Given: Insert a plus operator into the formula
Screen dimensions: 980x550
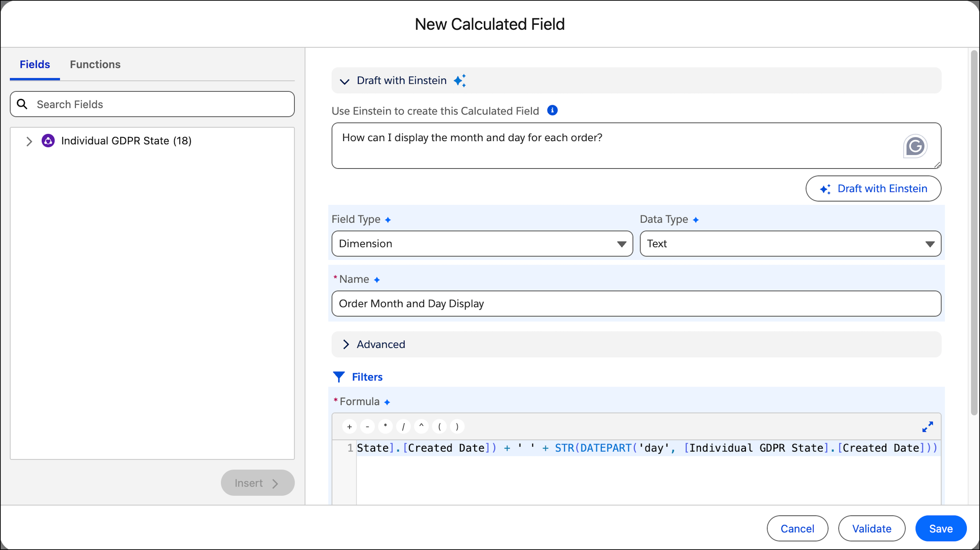Looking at the screenshot, I should coord(349,426).
